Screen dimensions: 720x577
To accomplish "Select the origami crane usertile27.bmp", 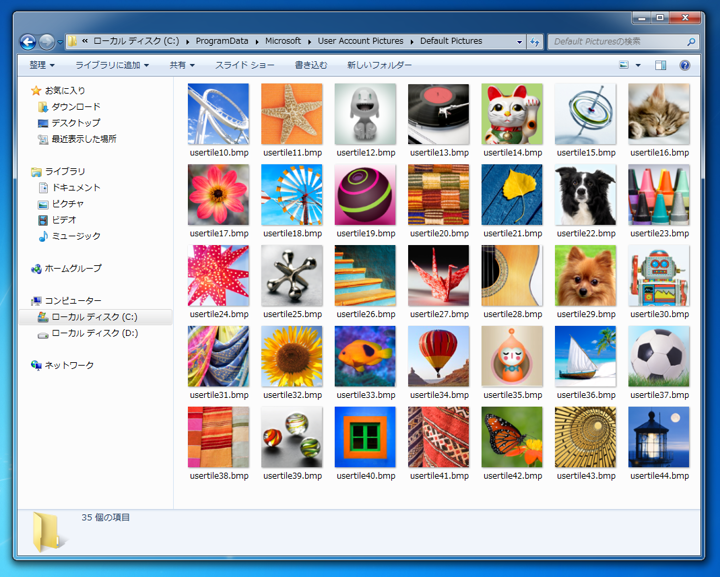I will tap(439, 275).
